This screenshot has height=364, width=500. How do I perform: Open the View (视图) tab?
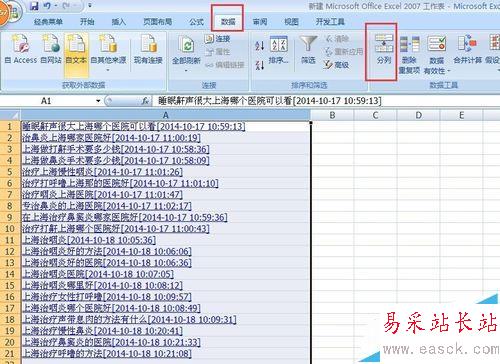click(x=291, y=22)
